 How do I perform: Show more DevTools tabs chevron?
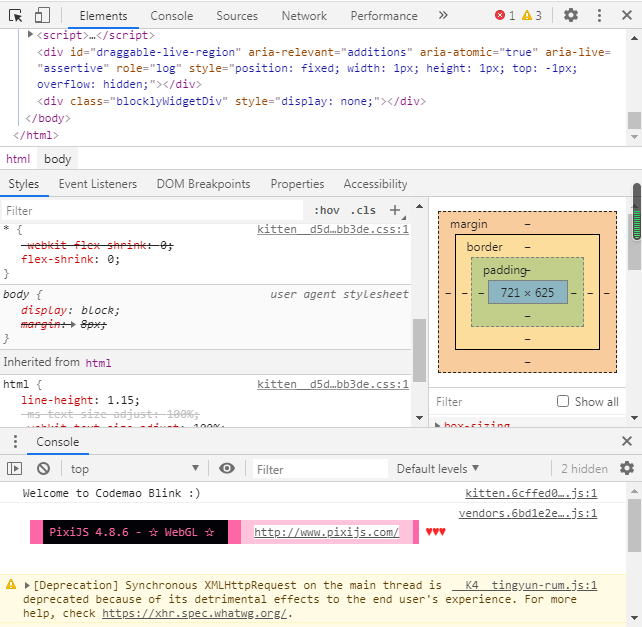[443, 16]
